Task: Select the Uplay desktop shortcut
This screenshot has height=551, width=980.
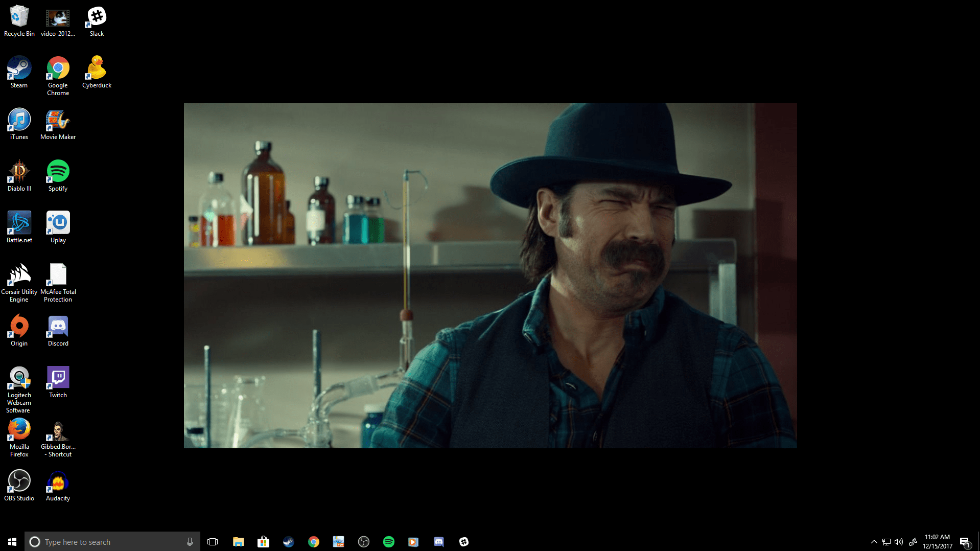Action: click(x=58, y=227)
